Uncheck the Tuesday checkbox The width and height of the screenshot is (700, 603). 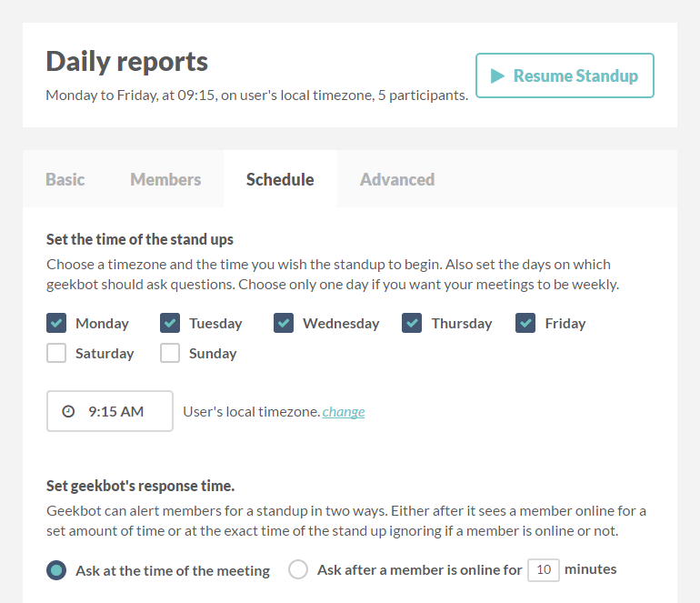[x=170, y=323]
